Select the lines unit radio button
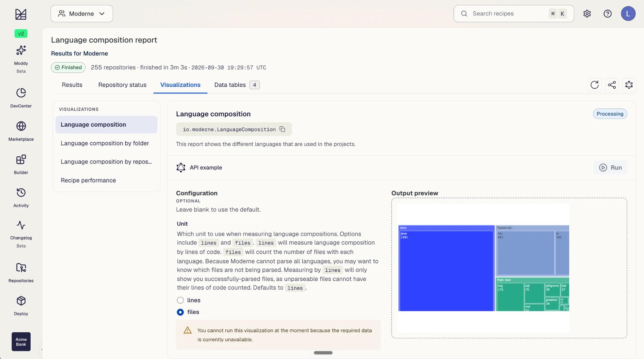This screenshot has width=644, height=359. (x=180, y=300)
